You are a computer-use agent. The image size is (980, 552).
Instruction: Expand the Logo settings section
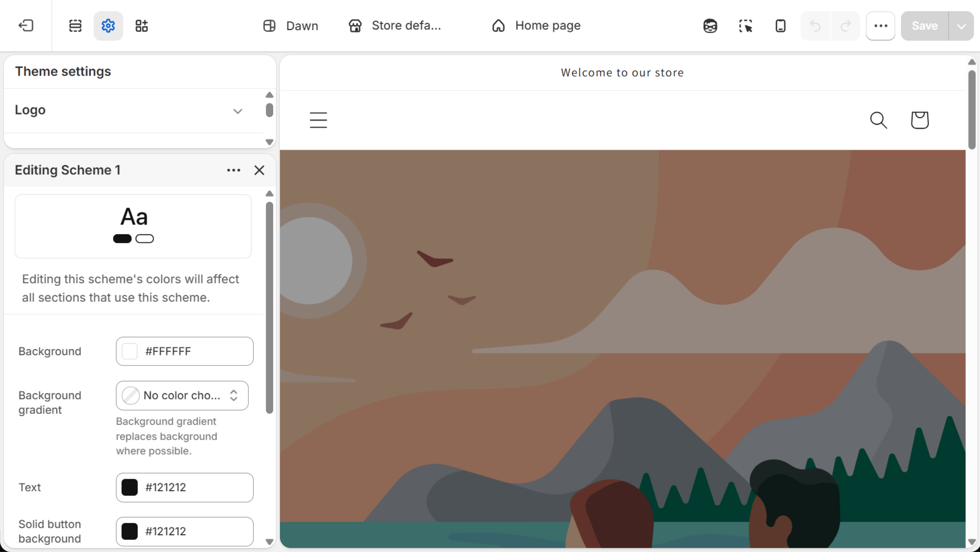(x=133, y=110)
